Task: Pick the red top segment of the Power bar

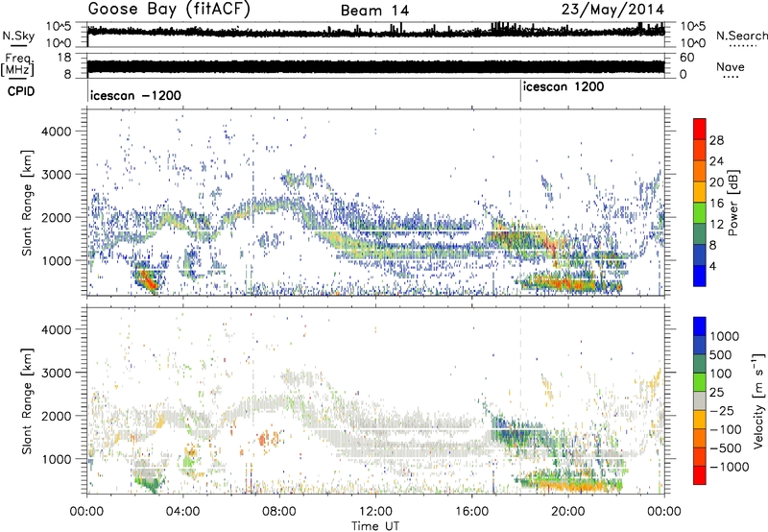Action: tap(700, 129)
